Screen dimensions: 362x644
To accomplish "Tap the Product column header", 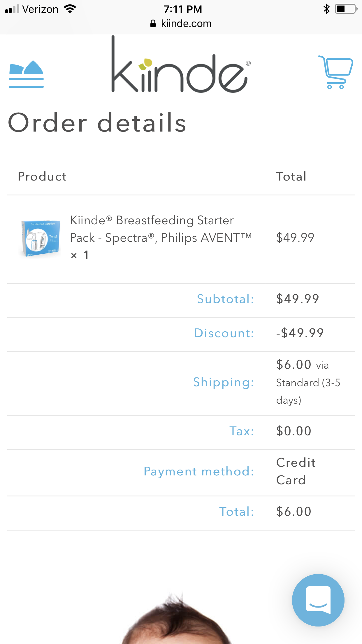I will click(42, 176).
